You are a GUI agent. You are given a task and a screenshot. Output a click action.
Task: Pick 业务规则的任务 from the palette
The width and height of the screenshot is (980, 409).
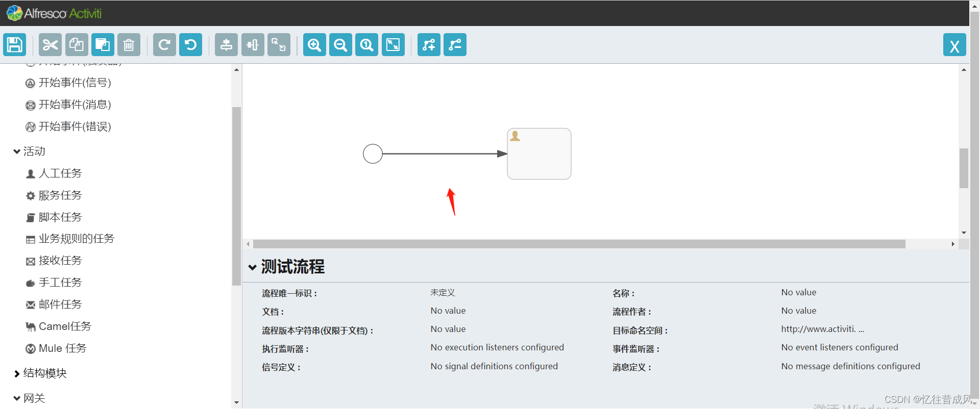[70, 239]
